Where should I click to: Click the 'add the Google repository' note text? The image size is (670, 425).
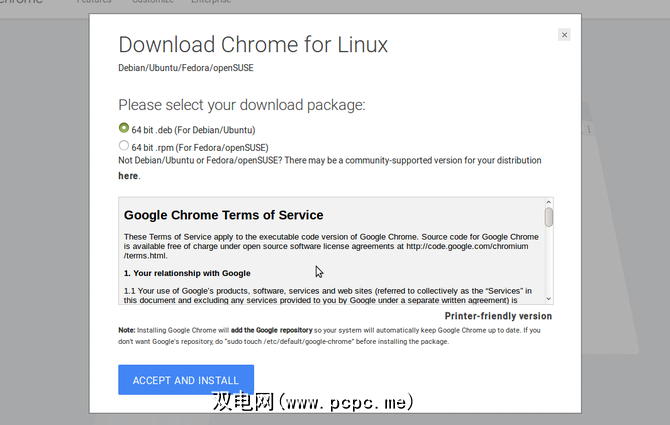(x=275, y=330)
